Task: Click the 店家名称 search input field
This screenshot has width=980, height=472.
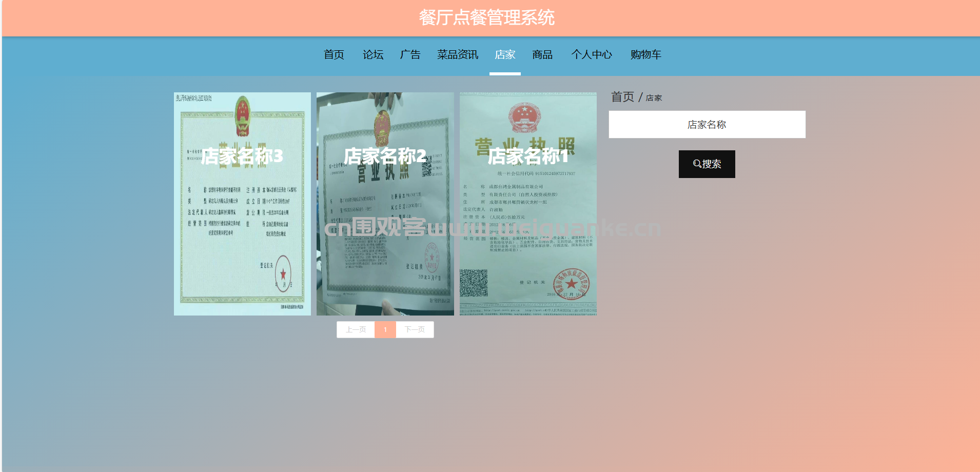Action: (x=707, y=125)
